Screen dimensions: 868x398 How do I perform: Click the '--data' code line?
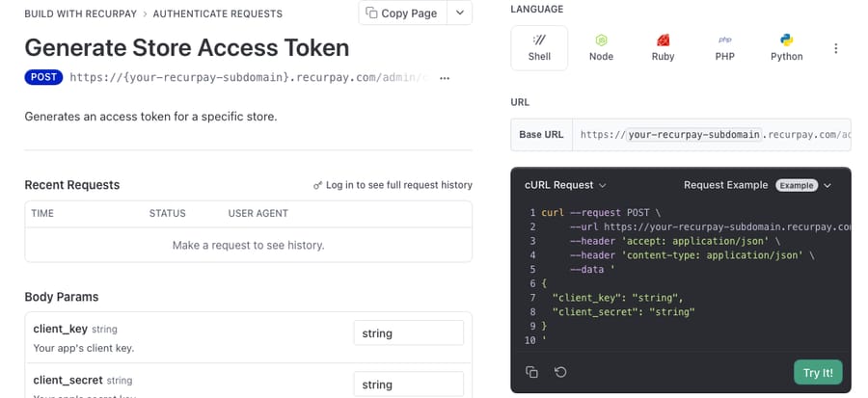pos(592,269)
